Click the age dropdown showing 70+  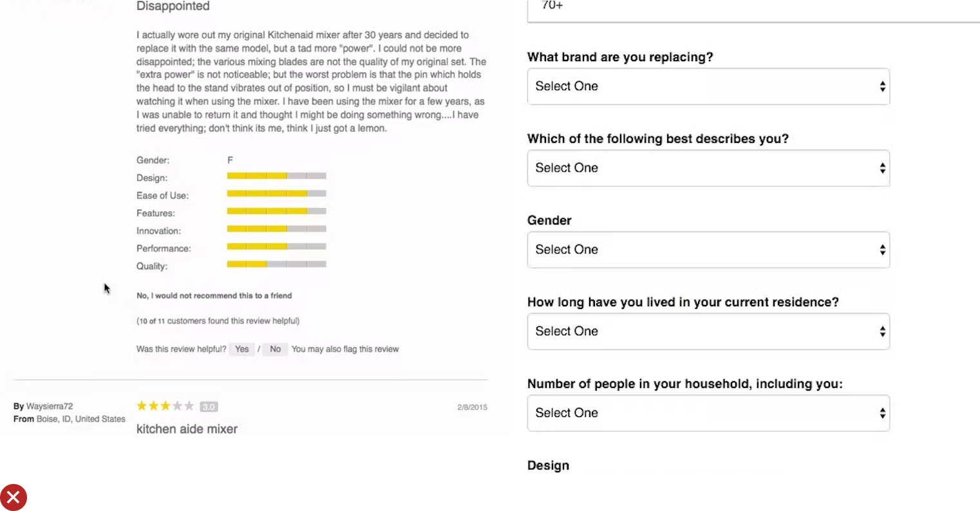752,8
